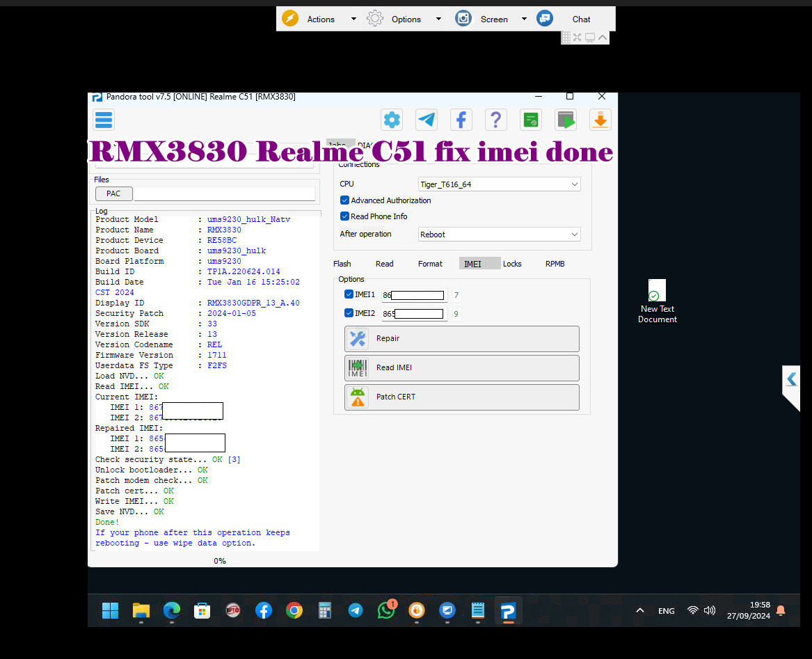Screen dimensions: 812x659
Task: Open the blue hamburger menu icon
Action: click(x=103, y=120)
